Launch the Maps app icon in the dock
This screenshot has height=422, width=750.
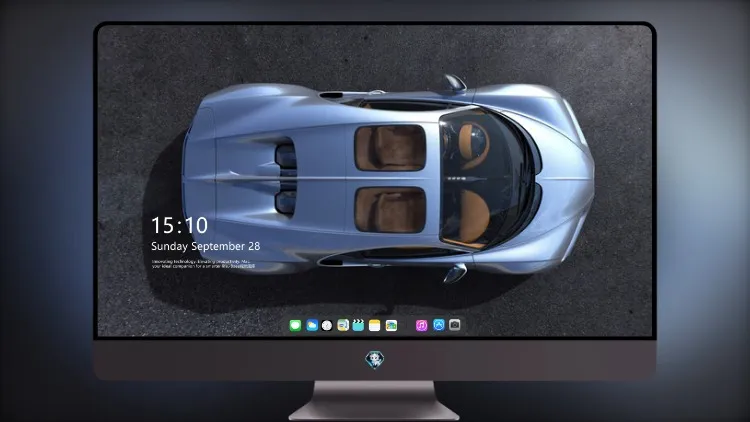(x=343, y=325)
